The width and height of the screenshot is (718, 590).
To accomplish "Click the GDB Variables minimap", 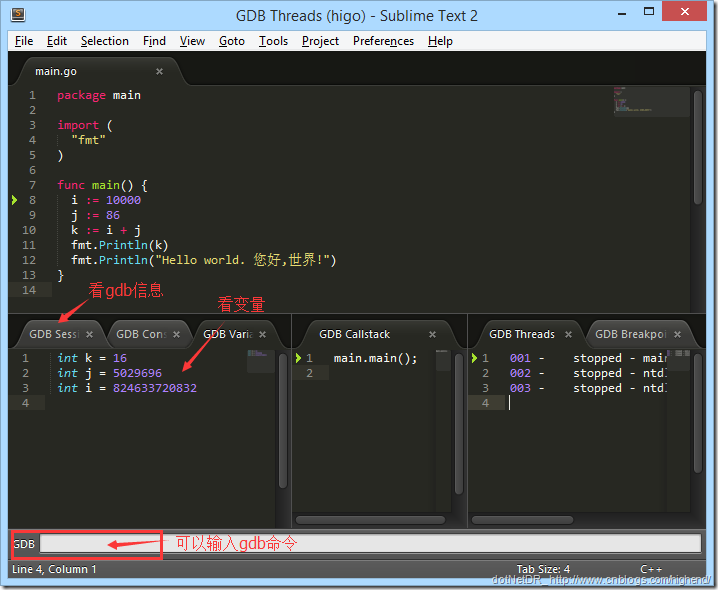I will pos(260,361).
